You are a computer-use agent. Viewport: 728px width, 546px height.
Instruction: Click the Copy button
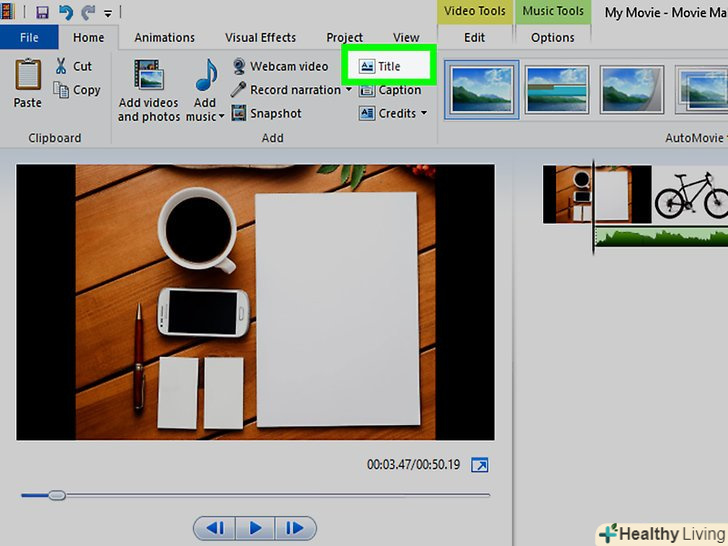(77, 90)
